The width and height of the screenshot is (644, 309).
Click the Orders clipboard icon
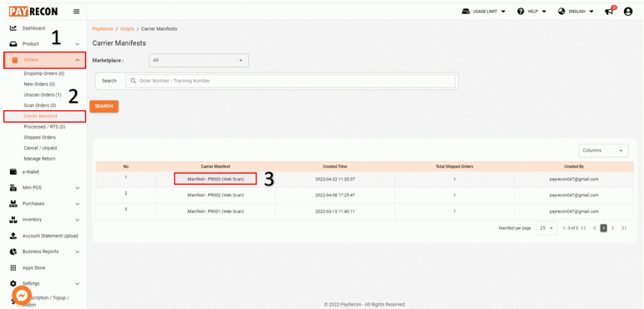click(x=15, y=60)
